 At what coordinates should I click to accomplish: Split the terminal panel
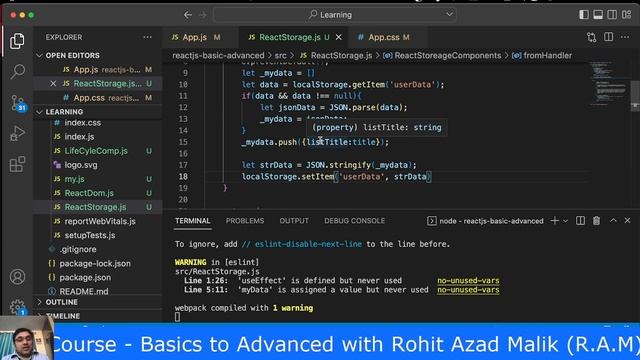click(x=580, y=221)
